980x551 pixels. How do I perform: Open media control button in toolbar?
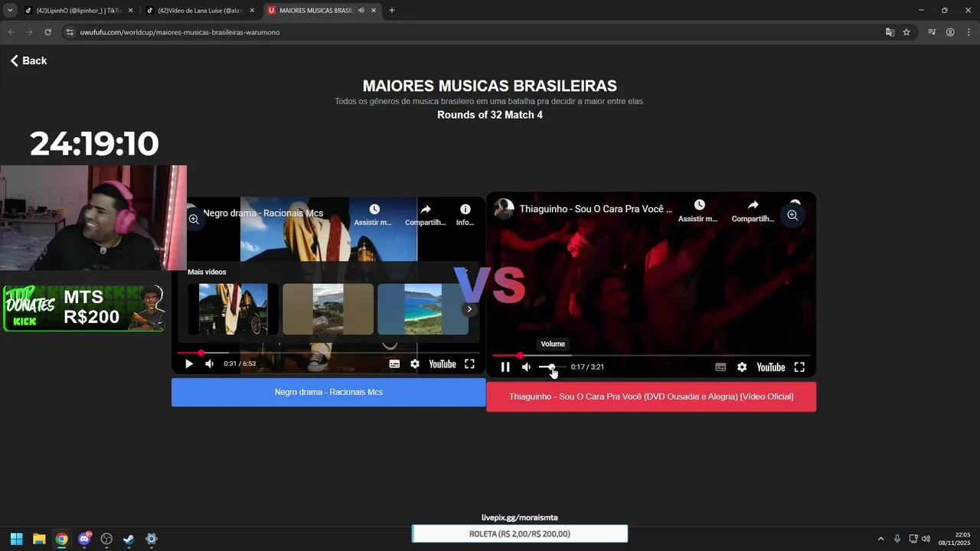tap(932, 32)
